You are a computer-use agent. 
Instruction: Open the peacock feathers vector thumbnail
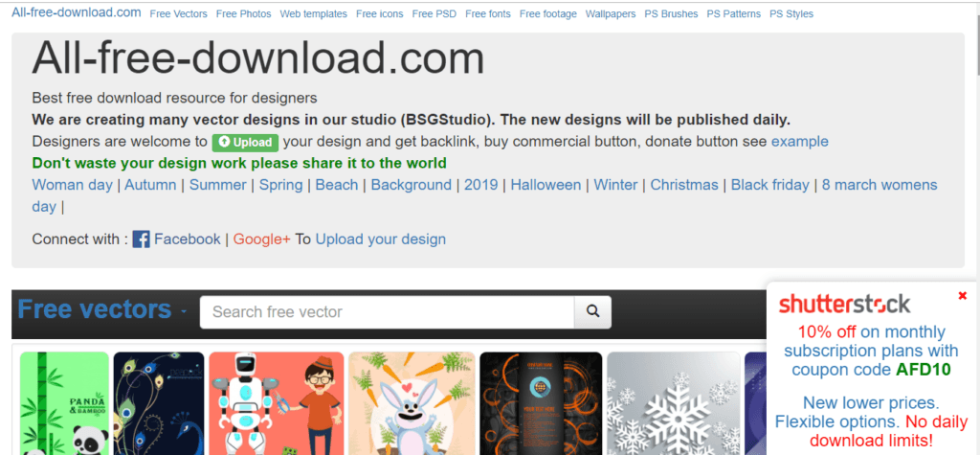pos(159,403)
